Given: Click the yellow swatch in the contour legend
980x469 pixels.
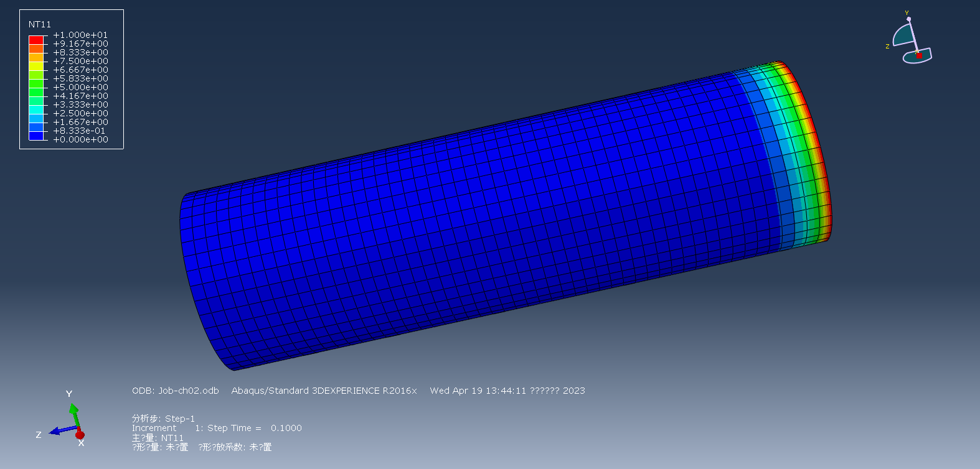Looking at the screenshot, I should pos(36,66).
